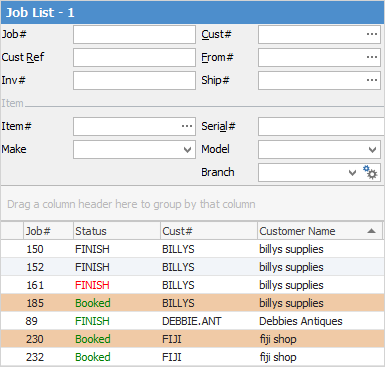Click the group-by column header panel

192,204
